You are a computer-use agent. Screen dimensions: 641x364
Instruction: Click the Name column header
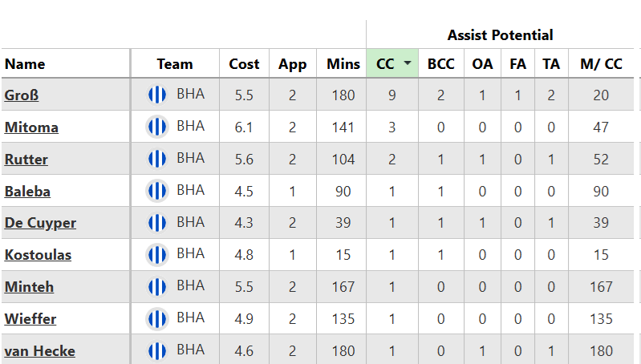(x=25, y=64)
